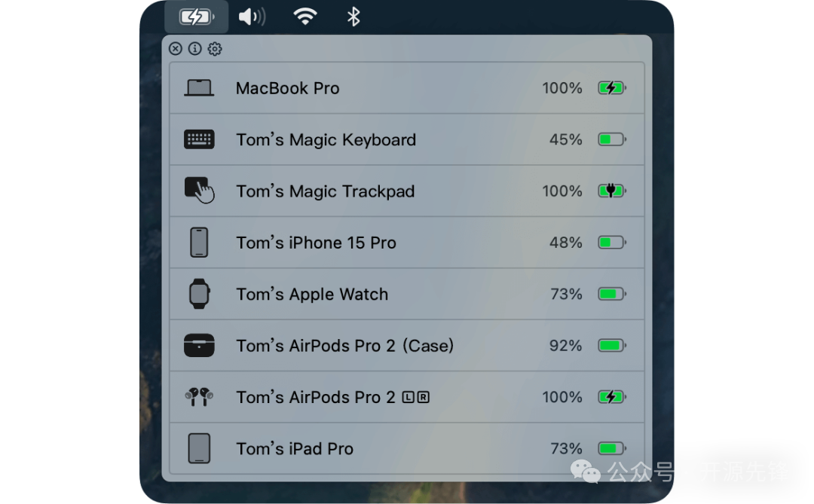Click the charging battery menu bar icon
The height and width of the screenshot is (504, 814).
pos(196,16)
